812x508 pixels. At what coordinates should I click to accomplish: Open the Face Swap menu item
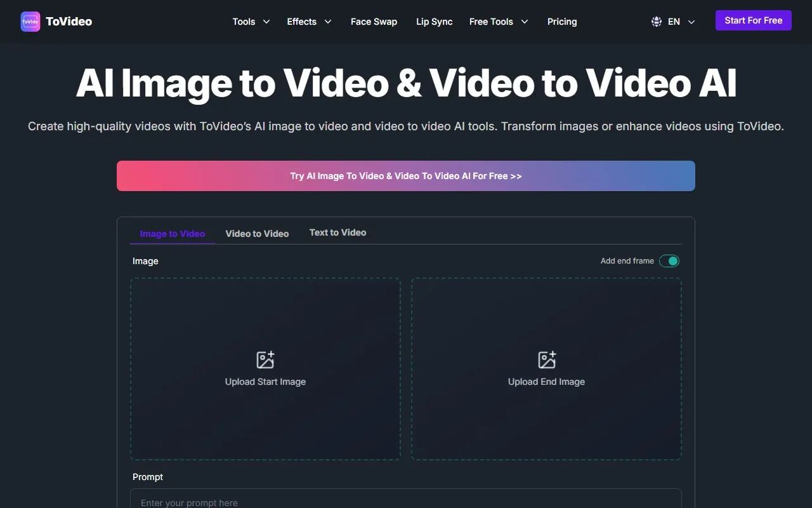tap(374, 21)
